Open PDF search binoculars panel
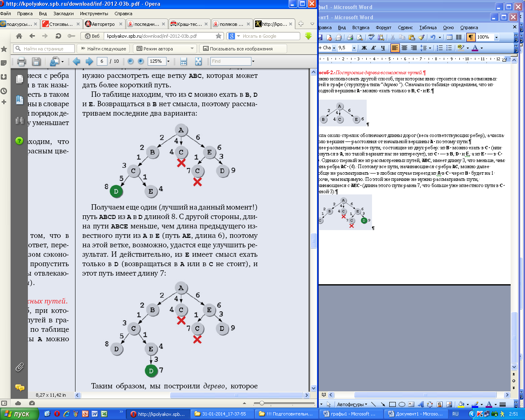Screen dimensions: 525x420 point(19,121)
